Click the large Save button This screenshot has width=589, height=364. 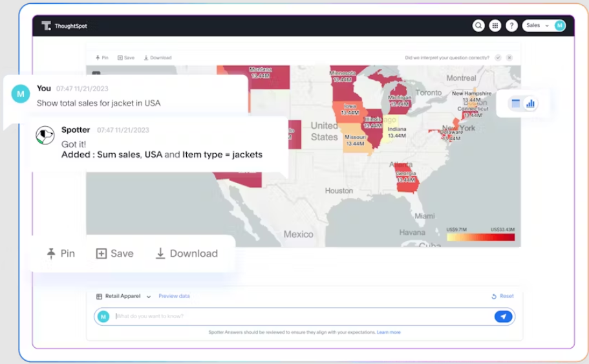click(114, 253)
